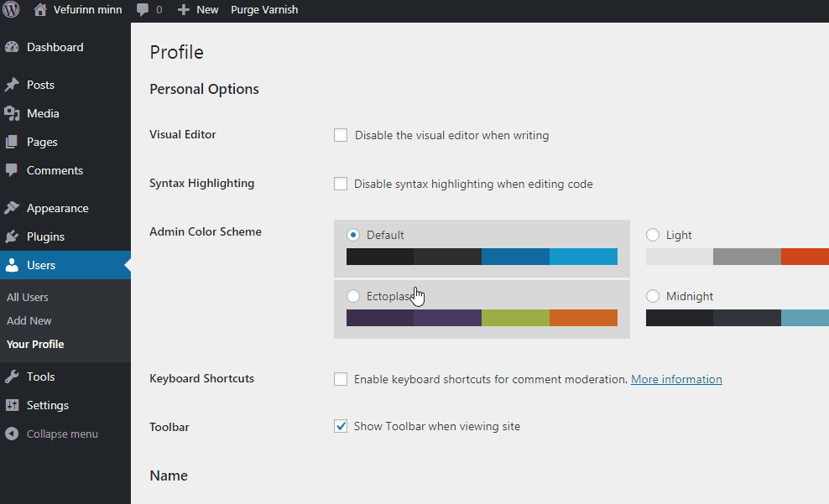Open Media via its sidebar icon
The width and height of the screenshot is (829, 504).
click(12, 114)
